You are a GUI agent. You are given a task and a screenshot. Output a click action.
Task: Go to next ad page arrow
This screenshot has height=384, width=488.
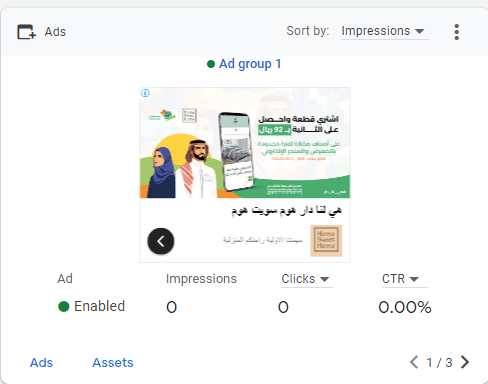pyautogui.click(x=465, y=362)
